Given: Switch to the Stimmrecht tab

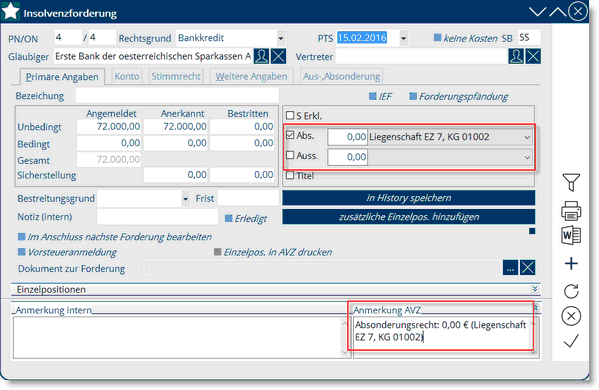Looking at the screenshot, I should pos(176,76).
